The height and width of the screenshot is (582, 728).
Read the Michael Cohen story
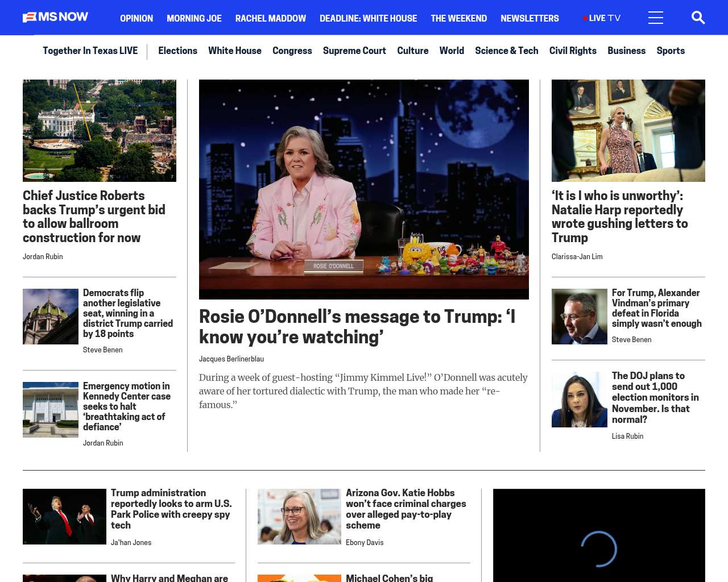390,578
